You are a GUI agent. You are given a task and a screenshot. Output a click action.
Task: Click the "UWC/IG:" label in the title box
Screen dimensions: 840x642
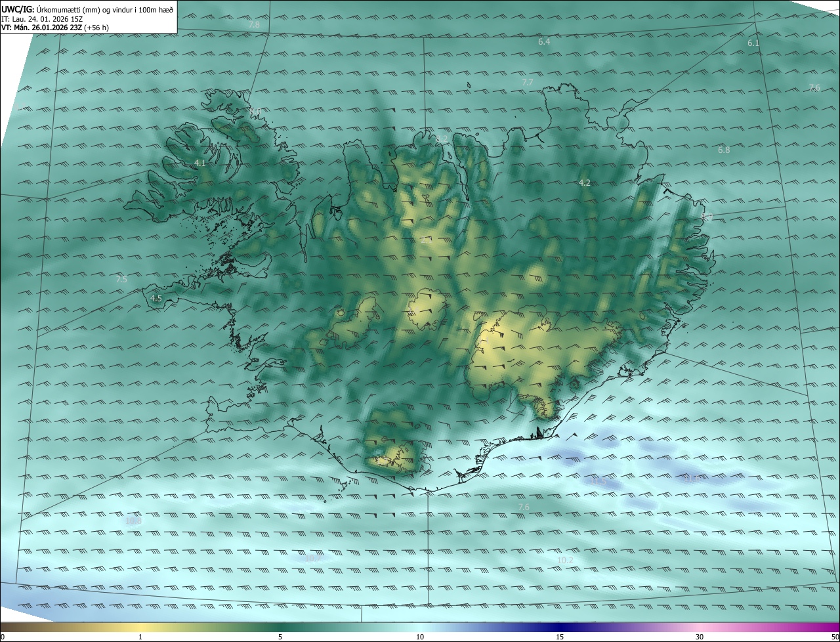pos(18,9)
